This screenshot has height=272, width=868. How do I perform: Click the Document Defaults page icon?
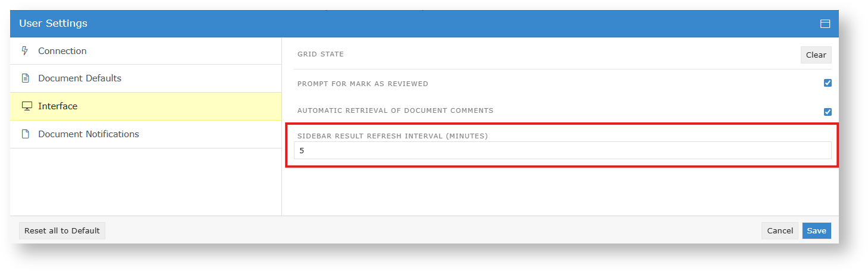pyautogui.click(x=25, y=78)
